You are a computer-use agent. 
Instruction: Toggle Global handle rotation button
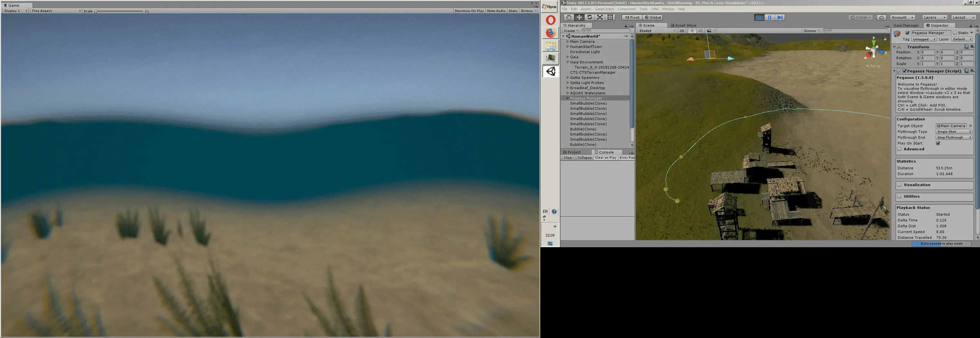click(x=653, y=17)
